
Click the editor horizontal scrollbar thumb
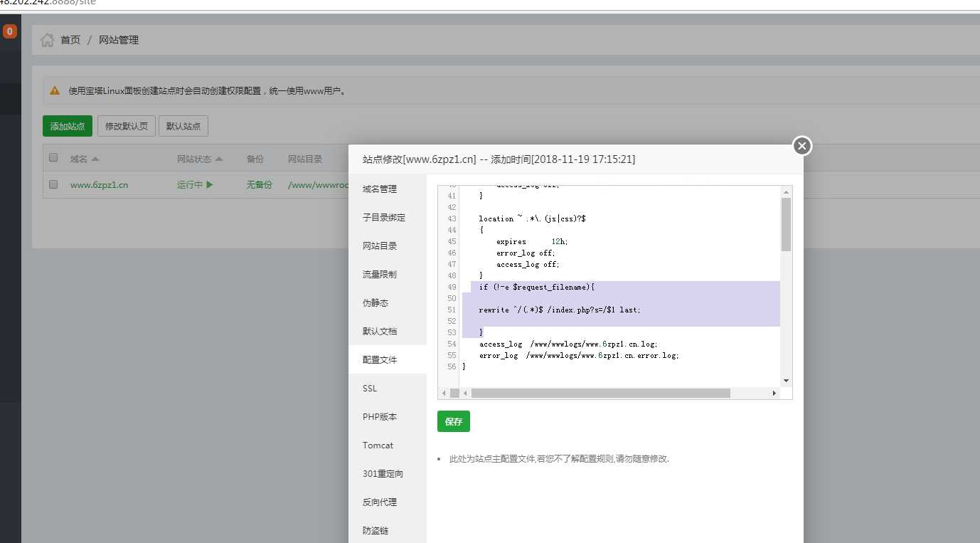tap(600, 393)
